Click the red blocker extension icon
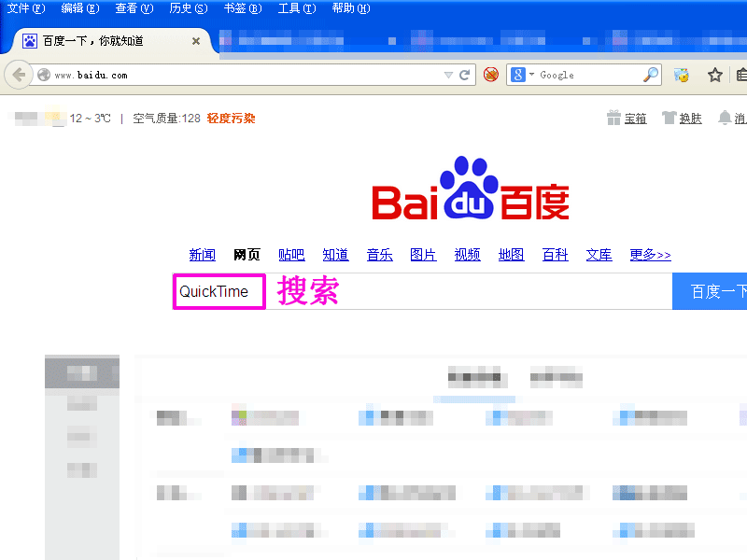747x560 pixels. coord(491,75)
